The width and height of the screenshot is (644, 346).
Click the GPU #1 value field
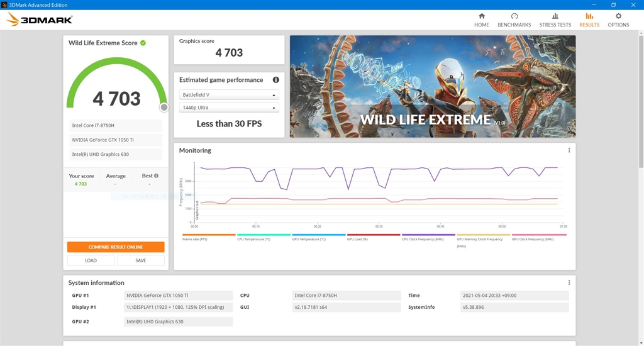tap(178, 296)
